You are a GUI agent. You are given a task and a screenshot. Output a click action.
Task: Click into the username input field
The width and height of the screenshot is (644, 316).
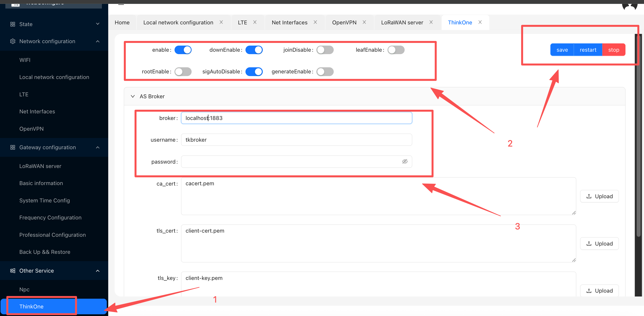tap(296, 140)
